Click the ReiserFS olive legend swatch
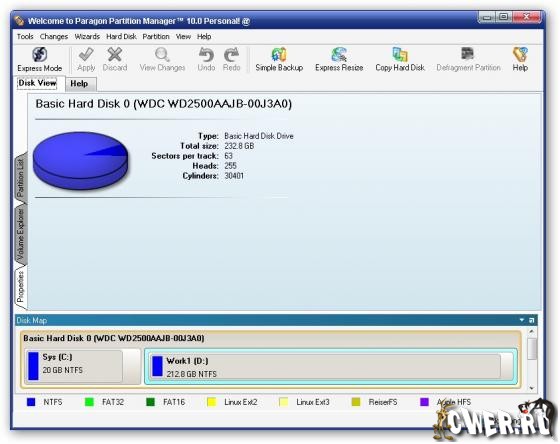Image resolution: width=560 pixels, height=444 pixels. pyautogui.click(x=356, y=402)
